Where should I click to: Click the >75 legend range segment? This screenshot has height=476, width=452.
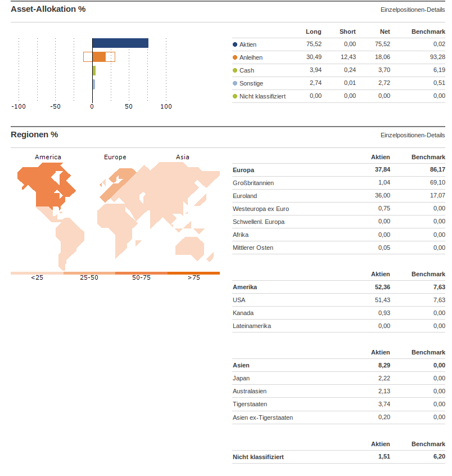click(193, 273)
